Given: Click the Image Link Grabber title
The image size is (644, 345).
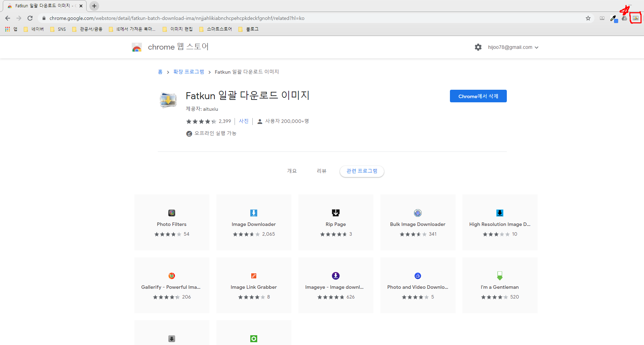Looking at the screenshot, I should [254, 287].
